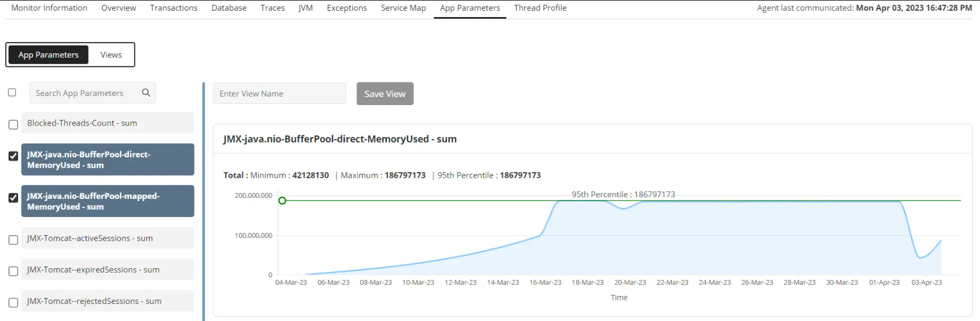The width and height of the screenshot is (980, 321).
Task: Click the green 95th percentile marker circle
Action: click(x=282, y=201)
